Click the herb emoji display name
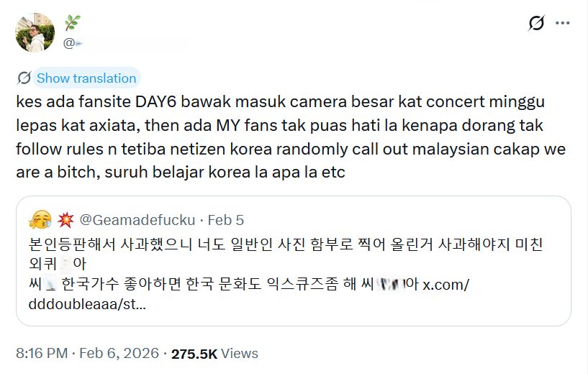This screenshot has height=376, width=588. pos(73,23)
